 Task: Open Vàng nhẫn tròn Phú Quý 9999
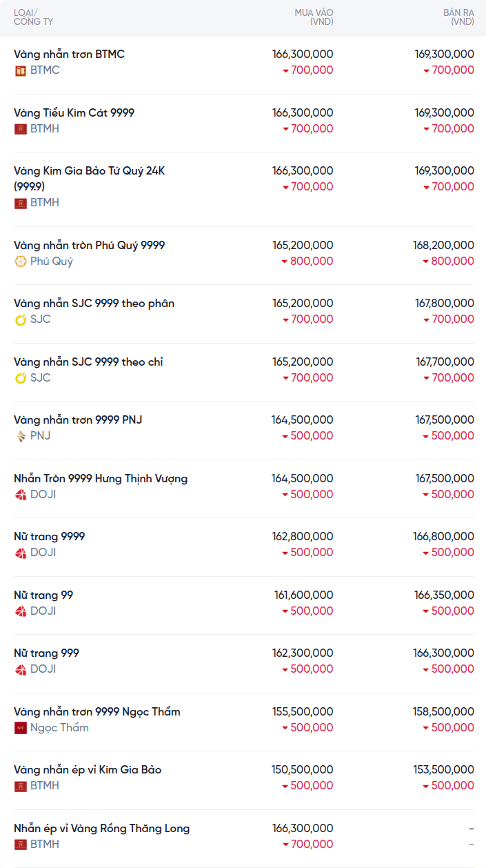[89, 245]
